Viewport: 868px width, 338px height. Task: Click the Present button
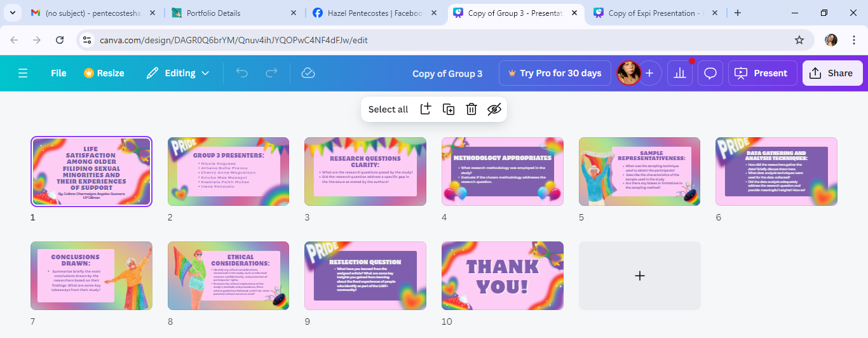tap(763, 73)
